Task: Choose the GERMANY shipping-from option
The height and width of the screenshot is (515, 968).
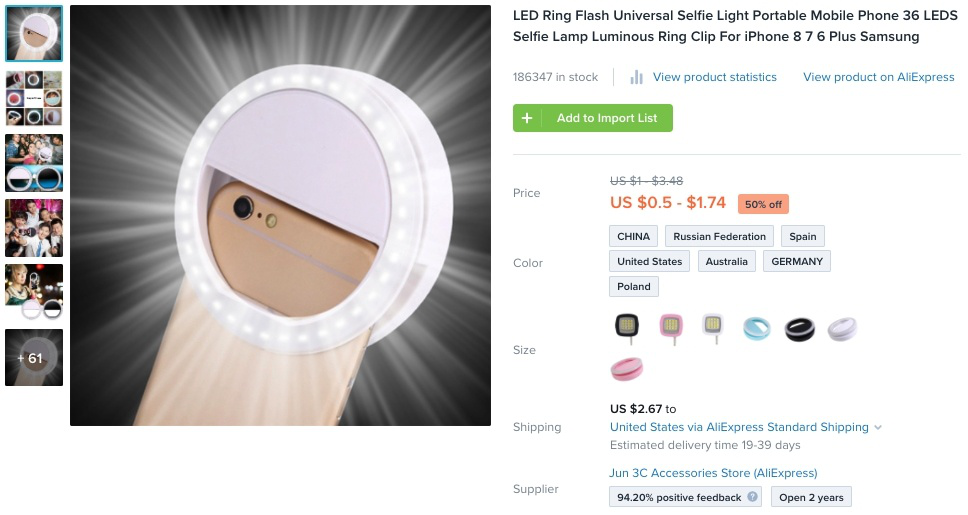Action: (796, 262)
